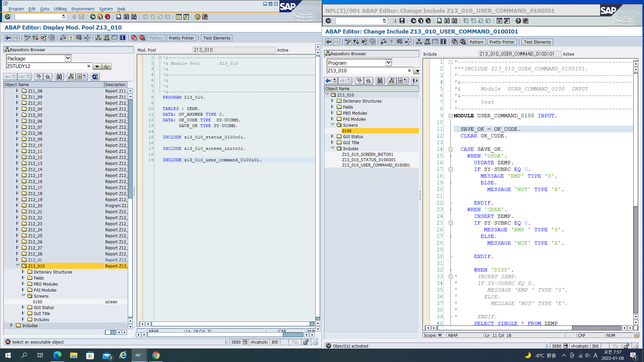
Task: Collapse Includes folder in right tree
Action: click(x=332, y=148)
